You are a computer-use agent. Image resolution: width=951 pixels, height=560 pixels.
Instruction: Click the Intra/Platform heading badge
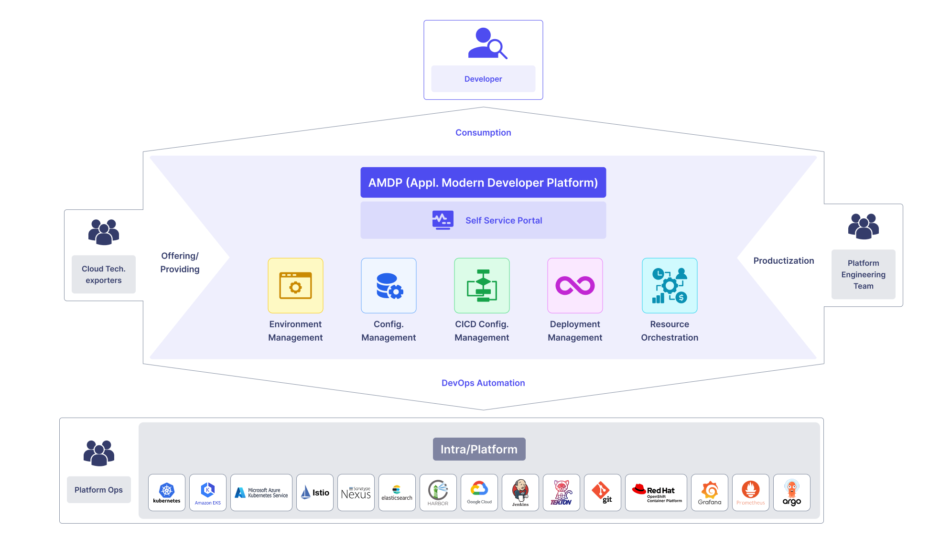[479, 449]
